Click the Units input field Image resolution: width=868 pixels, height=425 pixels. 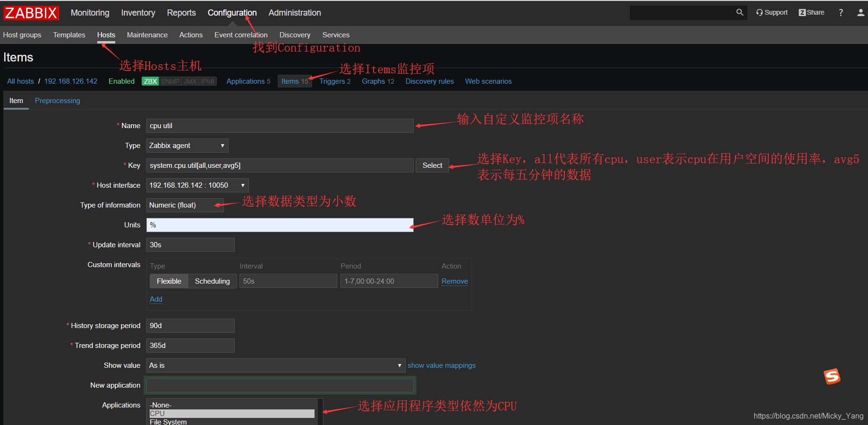[280, 225]
